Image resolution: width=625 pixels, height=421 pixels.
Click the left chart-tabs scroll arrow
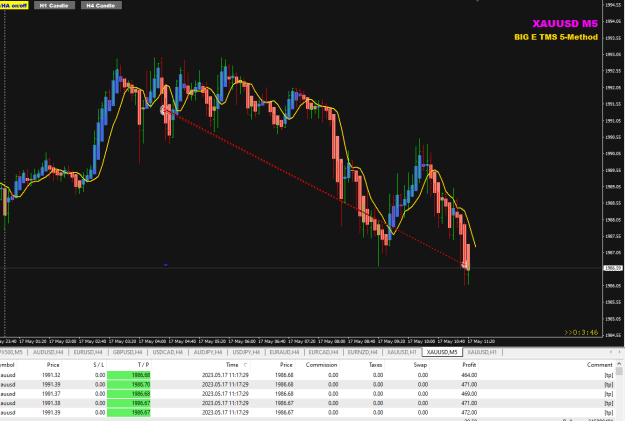611,352
